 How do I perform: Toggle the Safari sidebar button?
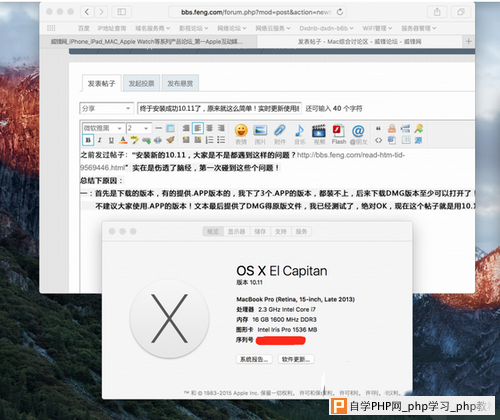tap(122, 12)
